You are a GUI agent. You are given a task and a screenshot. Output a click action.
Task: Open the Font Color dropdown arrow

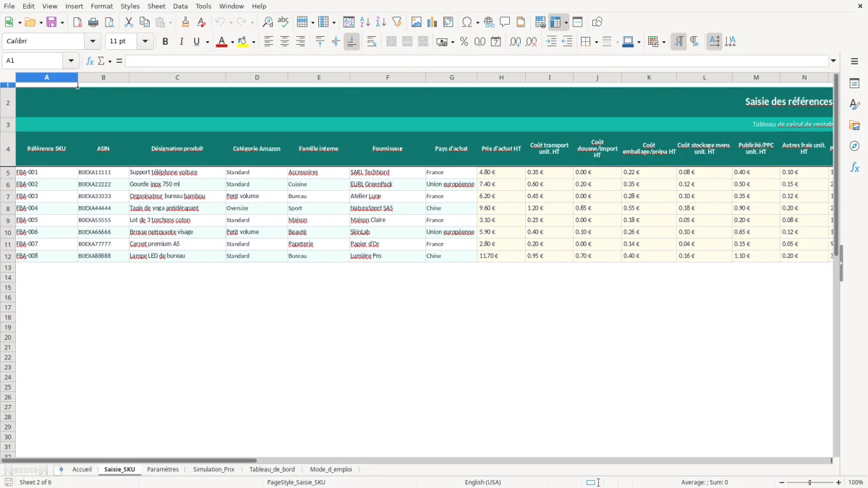point(232,42)
